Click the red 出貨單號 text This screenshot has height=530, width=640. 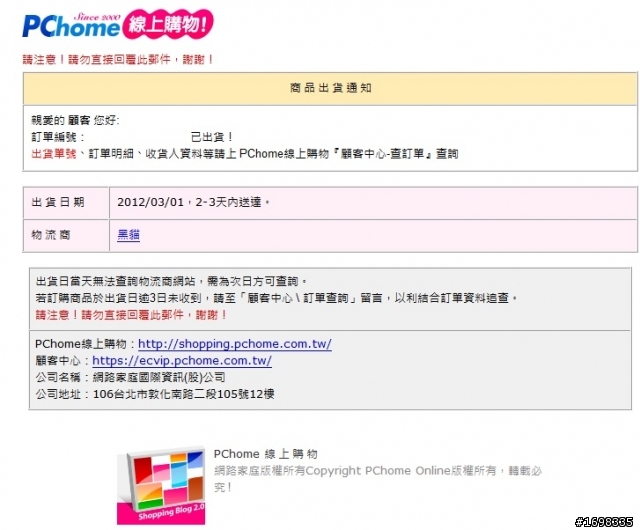[x=54, y=154]
